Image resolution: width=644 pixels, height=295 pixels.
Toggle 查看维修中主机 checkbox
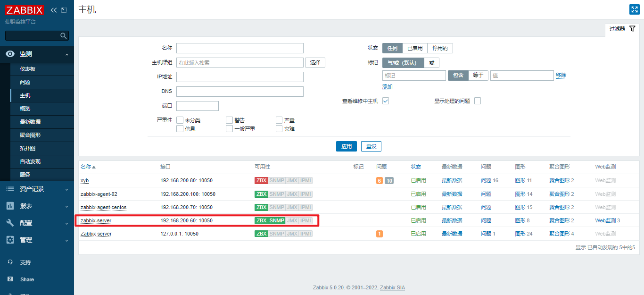386,101
